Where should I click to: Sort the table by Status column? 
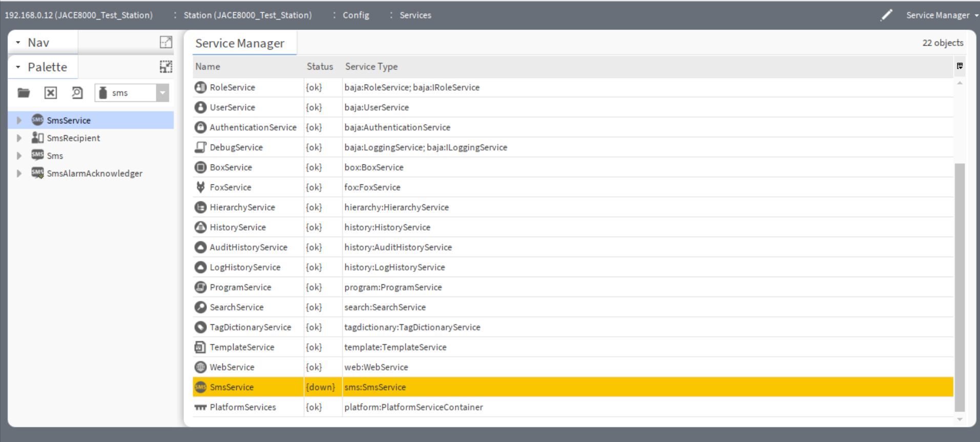coord(320,67)
